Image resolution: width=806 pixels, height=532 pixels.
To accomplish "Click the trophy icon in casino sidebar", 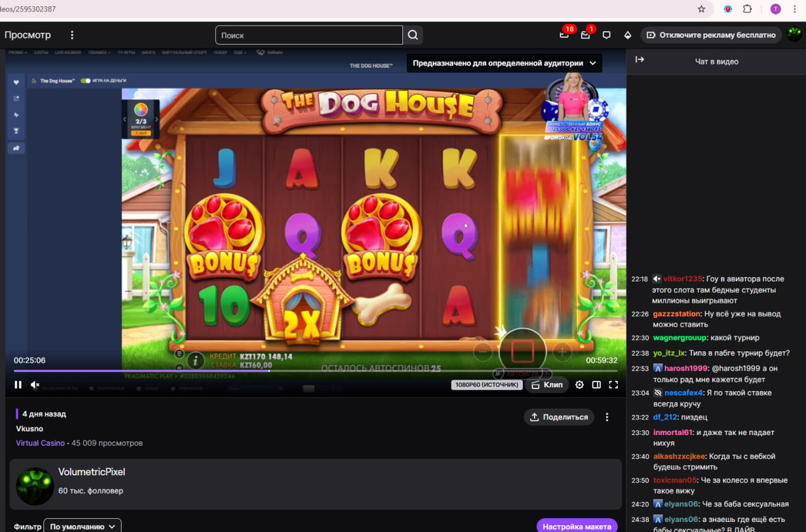I will (x=16, y=131).
